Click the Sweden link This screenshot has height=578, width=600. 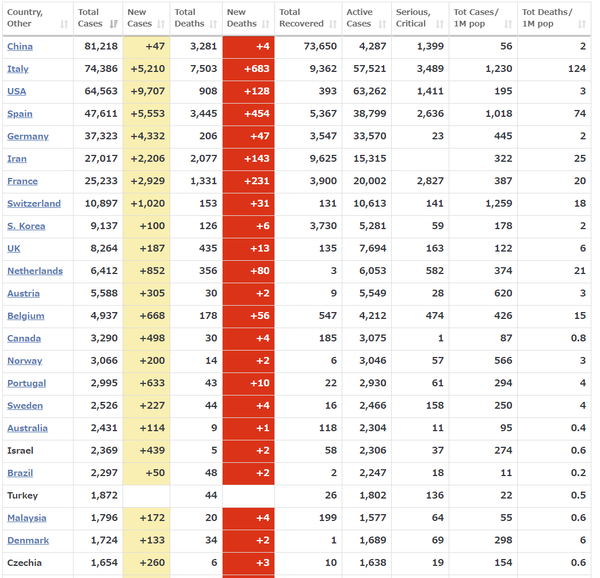click(x=25, y=406)
